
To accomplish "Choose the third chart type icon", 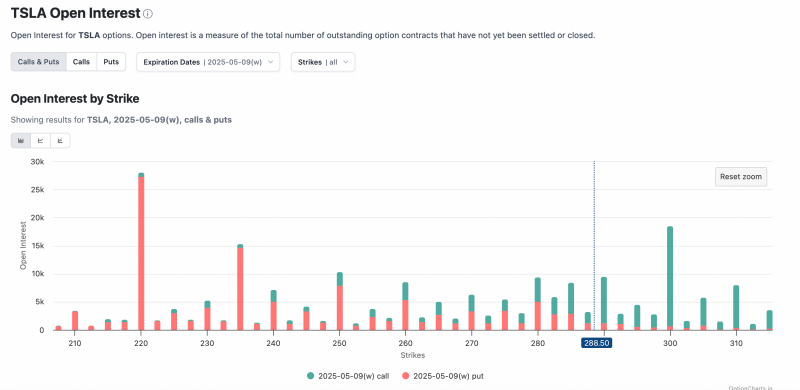I will click(x=60, y=140).
